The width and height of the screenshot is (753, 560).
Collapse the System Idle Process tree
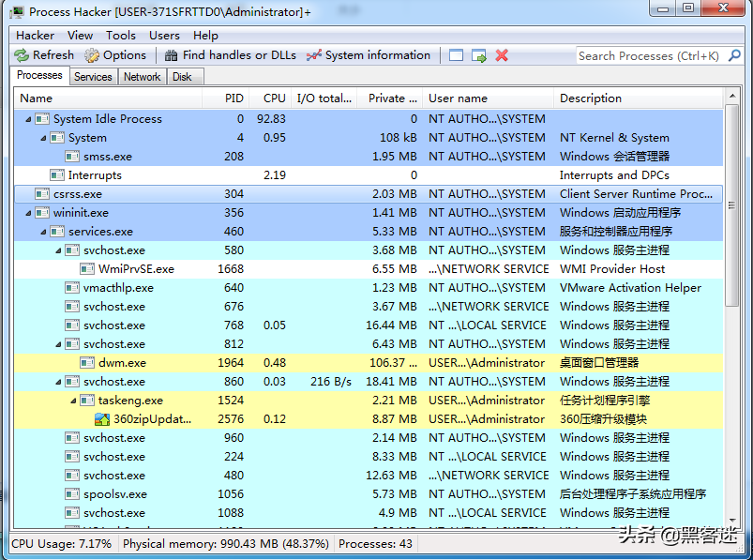pyautogui.click(x=28, y=119)
